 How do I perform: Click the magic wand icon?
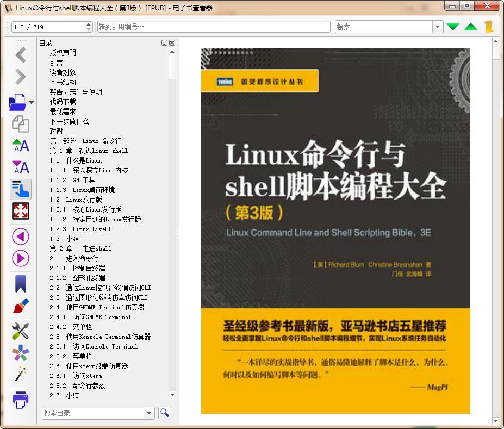(x=21, y=374)
